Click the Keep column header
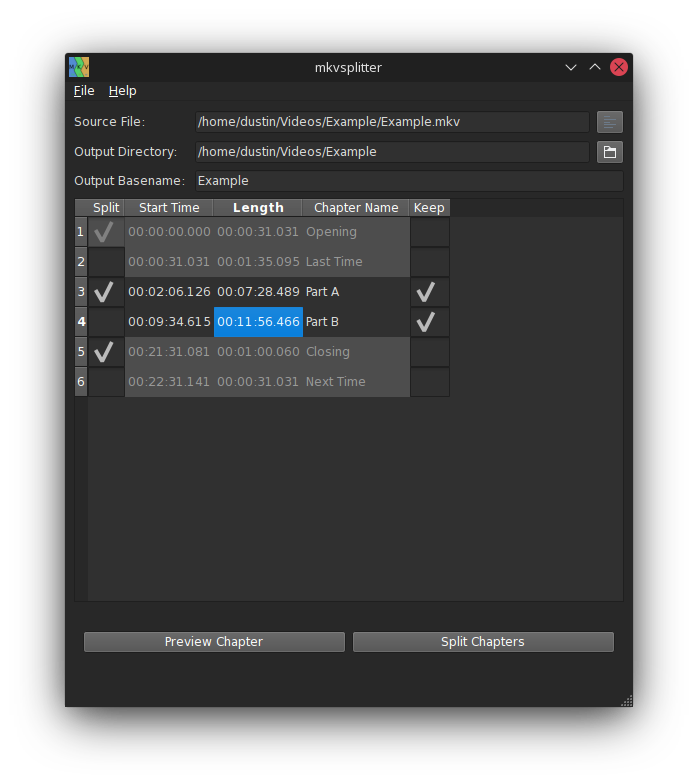 (x=430, y=208)
